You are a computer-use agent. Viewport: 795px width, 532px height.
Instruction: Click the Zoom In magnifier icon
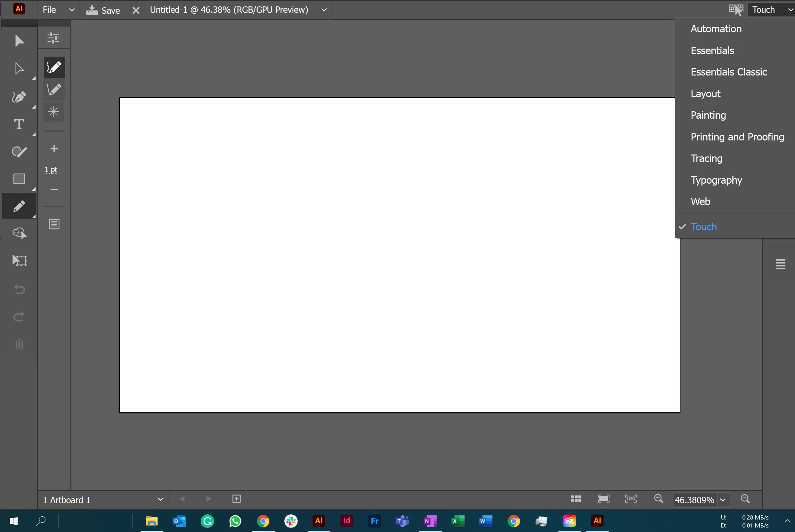[659, 499]
